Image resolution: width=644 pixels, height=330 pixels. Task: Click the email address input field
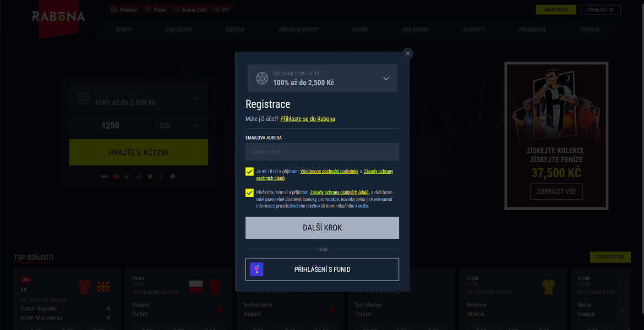[x=322, y=152]
